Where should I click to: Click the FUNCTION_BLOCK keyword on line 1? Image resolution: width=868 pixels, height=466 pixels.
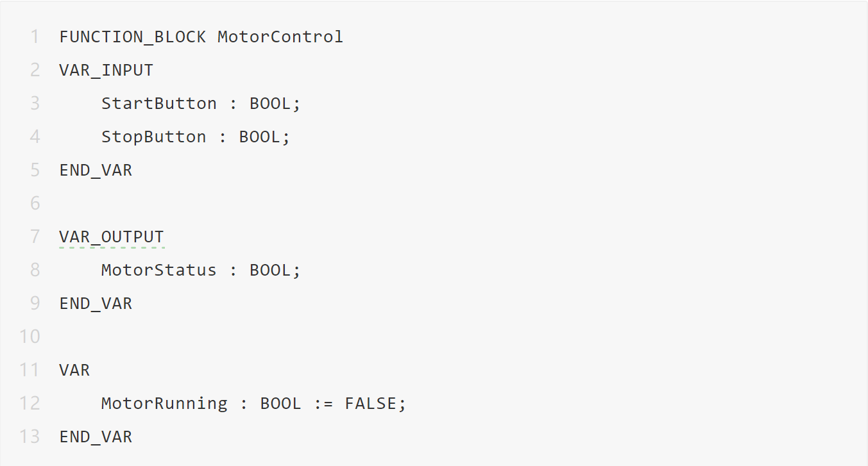(x=132, y=37)
